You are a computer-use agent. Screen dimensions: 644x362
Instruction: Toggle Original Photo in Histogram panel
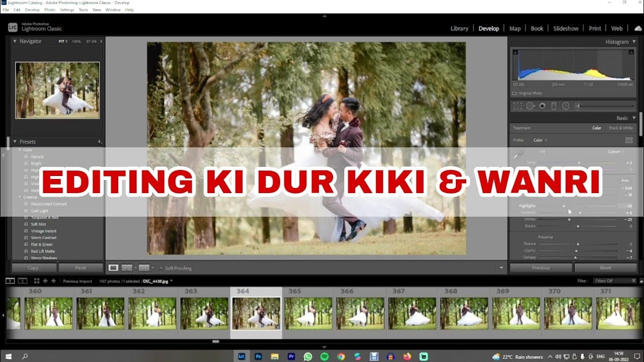(x=514, y=94)
